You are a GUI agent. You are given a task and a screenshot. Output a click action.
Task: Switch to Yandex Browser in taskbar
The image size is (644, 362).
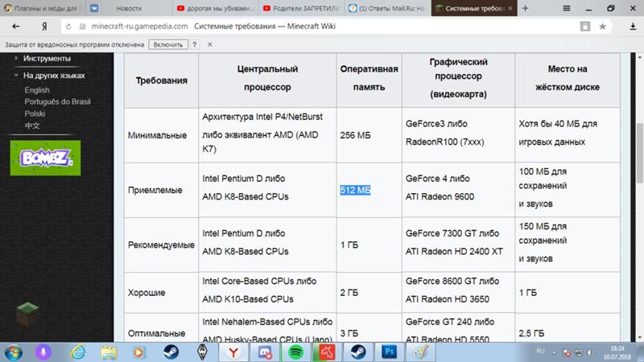click(233, 352)
